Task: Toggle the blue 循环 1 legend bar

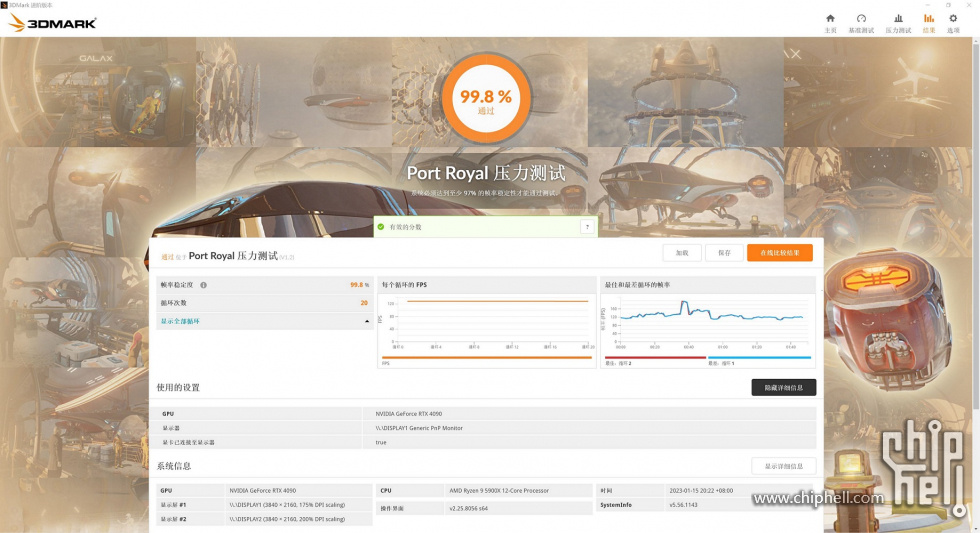Action: point(759,358)
